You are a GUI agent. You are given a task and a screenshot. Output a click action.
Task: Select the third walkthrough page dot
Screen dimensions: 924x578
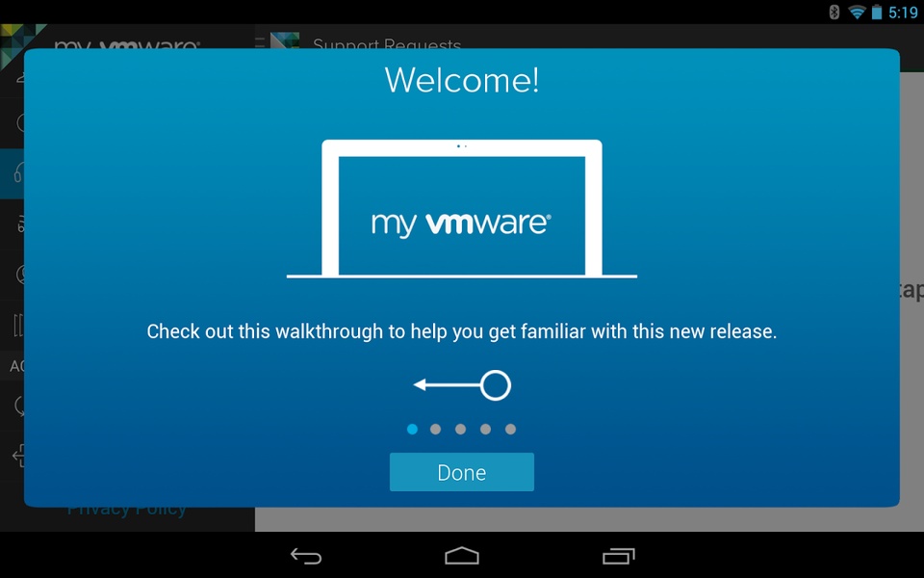point(461,429)
